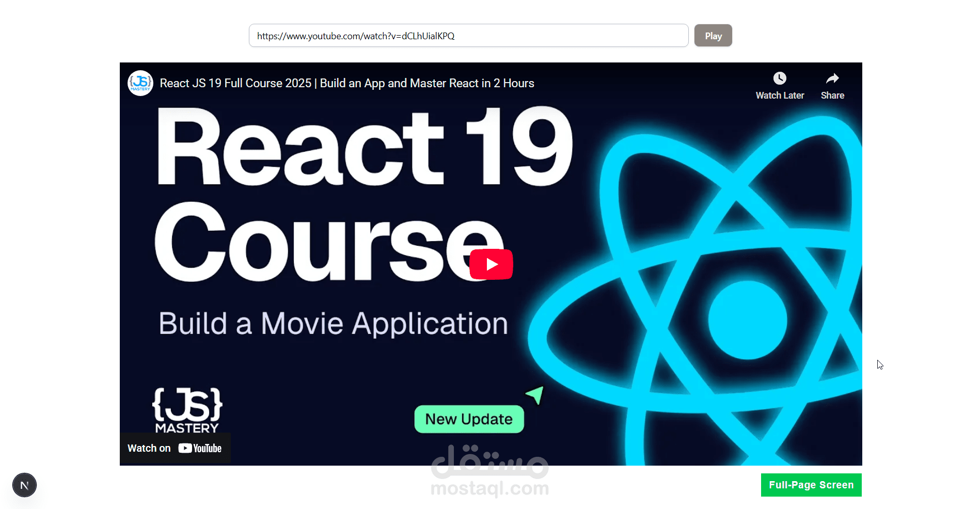Click the Play button beside the URL
Screen dimensions: 980x509
[713, 36]
